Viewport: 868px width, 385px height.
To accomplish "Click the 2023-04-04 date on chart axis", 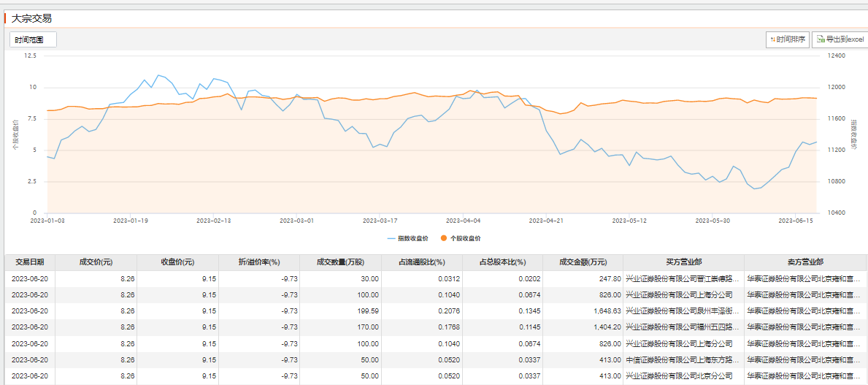I will (463, 220).
